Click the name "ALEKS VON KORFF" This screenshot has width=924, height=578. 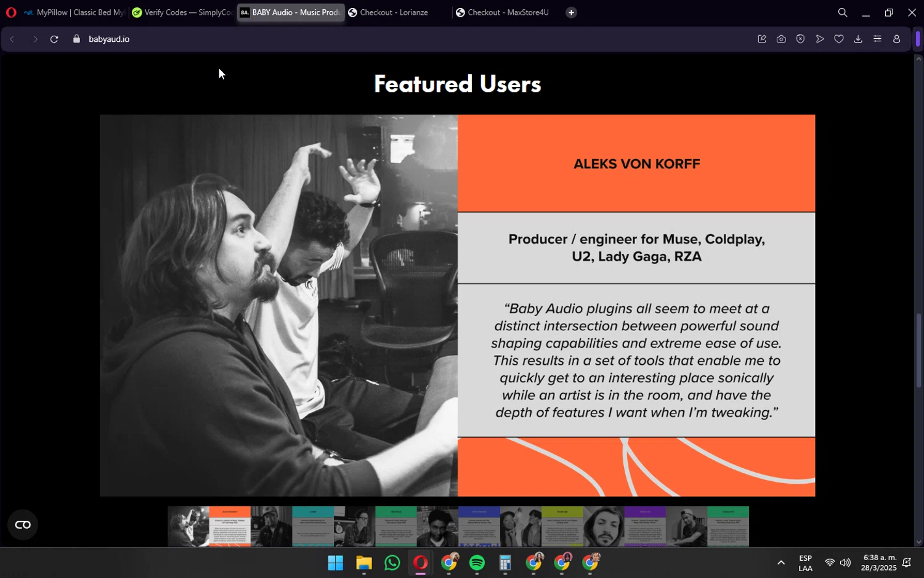click(x=636, y=164)
